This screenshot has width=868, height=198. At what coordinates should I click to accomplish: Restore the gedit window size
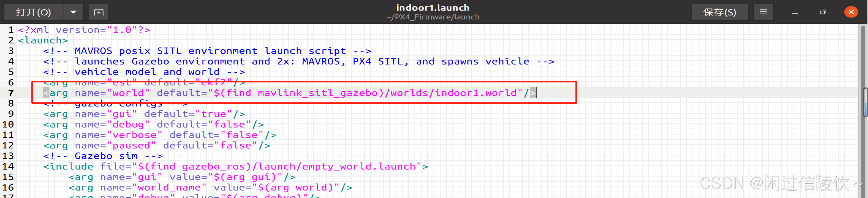point(823,12)
